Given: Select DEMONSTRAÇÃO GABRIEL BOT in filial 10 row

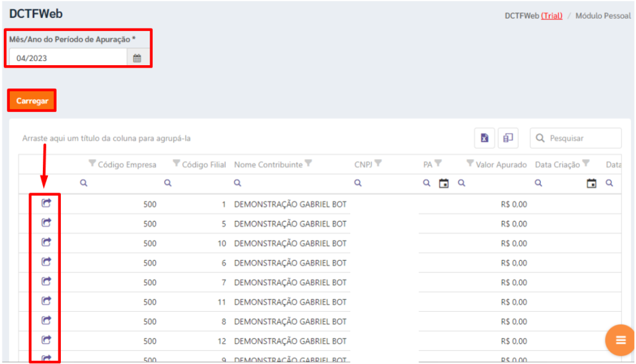Looking at the screenshot, I should point(290,243).
